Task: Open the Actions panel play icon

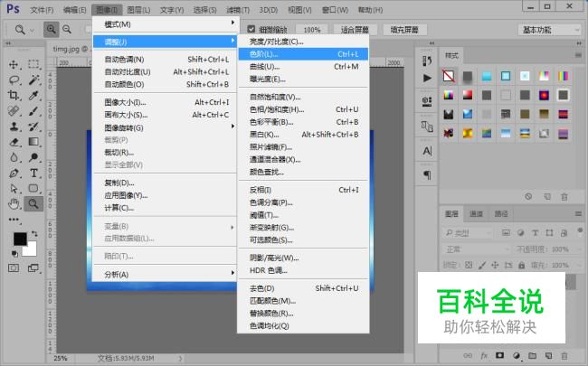Action: 427,78
